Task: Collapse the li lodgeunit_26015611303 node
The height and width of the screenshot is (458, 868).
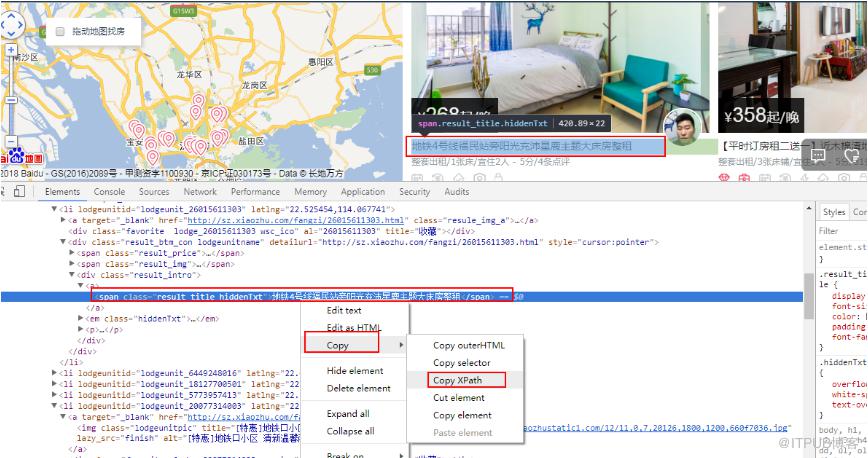Action: click(54, 209)
